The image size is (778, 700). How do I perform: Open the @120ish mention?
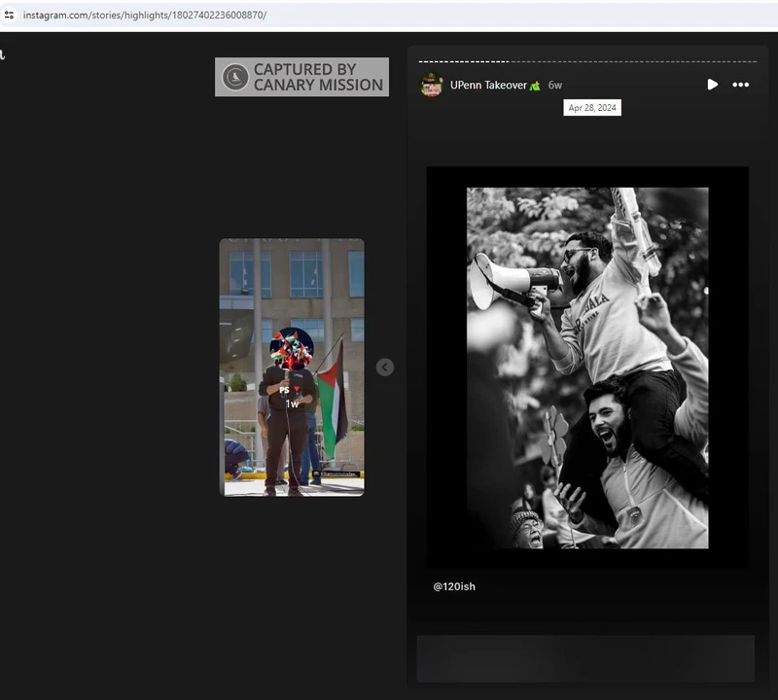pos(454,586)
